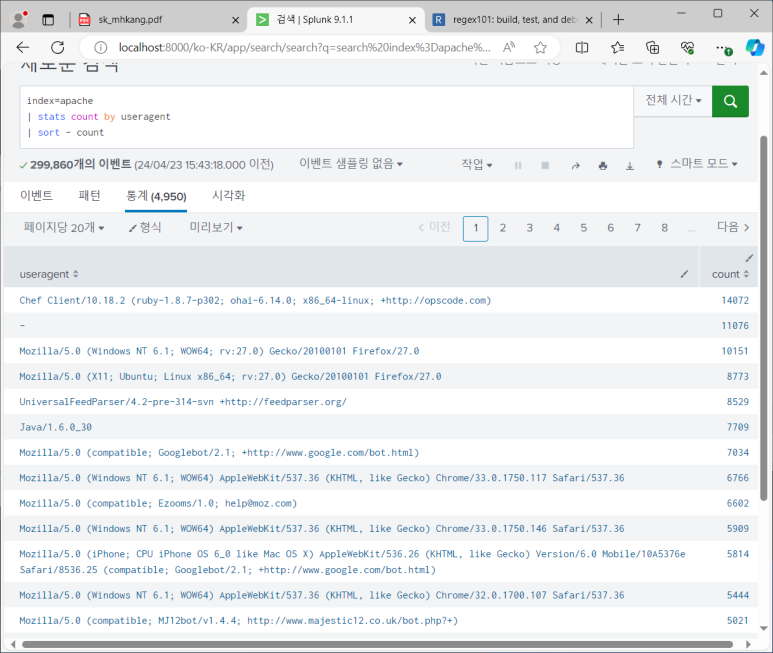Open split screen view
This screenshot has height=653, width=773.
(x=582, y=47)
